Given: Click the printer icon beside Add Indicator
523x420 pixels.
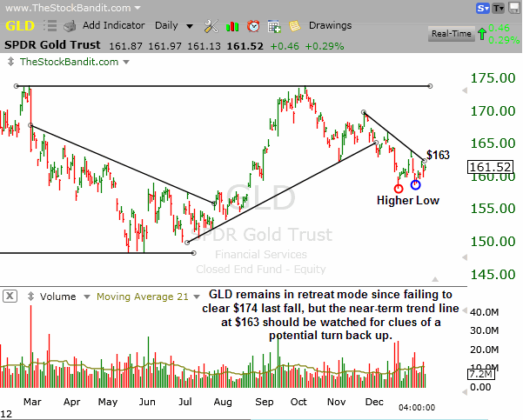Looking at the screenshot, I should (70, 26).
